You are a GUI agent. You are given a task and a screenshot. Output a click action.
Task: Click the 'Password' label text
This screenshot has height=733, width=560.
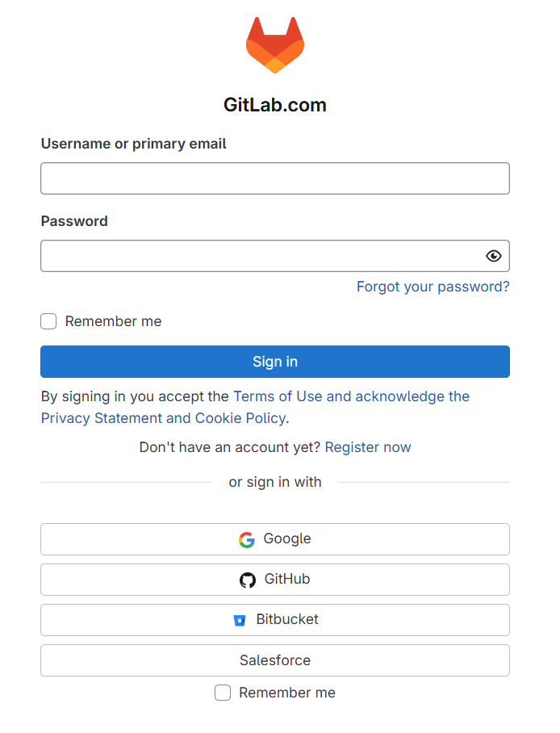[x=74, y=221]
